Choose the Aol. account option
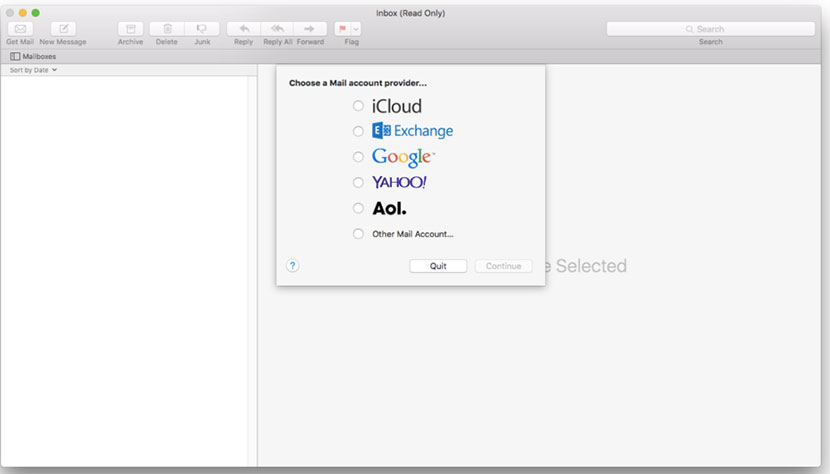This screenshot has width=830, height=474. [x=358, y=208]
